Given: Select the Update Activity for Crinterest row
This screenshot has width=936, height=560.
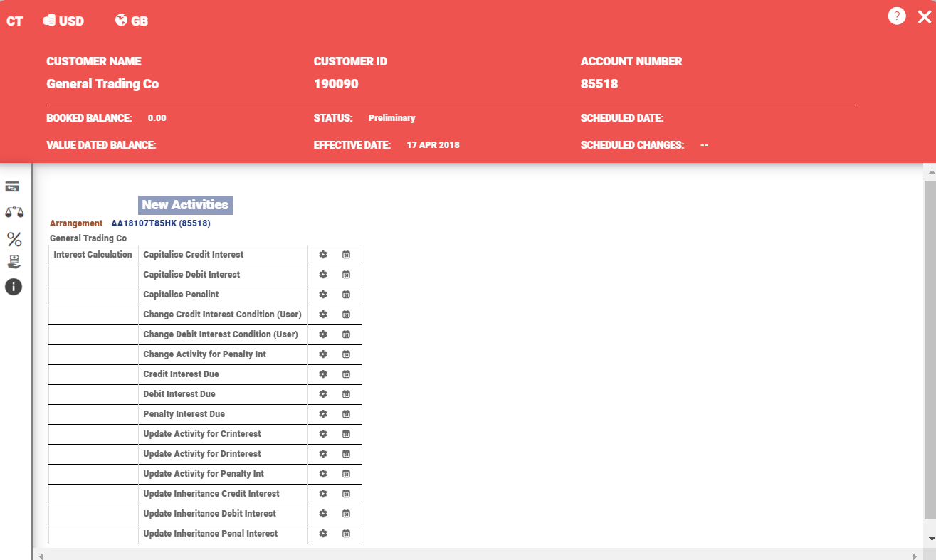Looking at the screenshot, I should point(202,434).
